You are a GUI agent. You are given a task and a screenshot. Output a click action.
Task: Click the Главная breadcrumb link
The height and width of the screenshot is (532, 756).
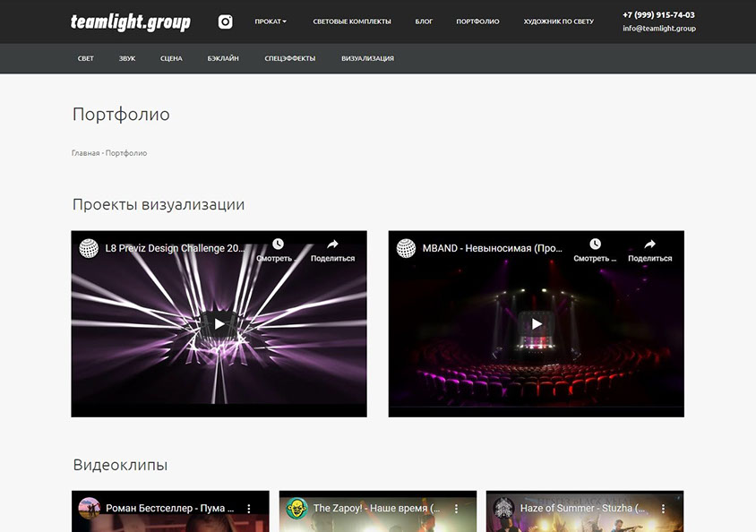tap(85, 153)
